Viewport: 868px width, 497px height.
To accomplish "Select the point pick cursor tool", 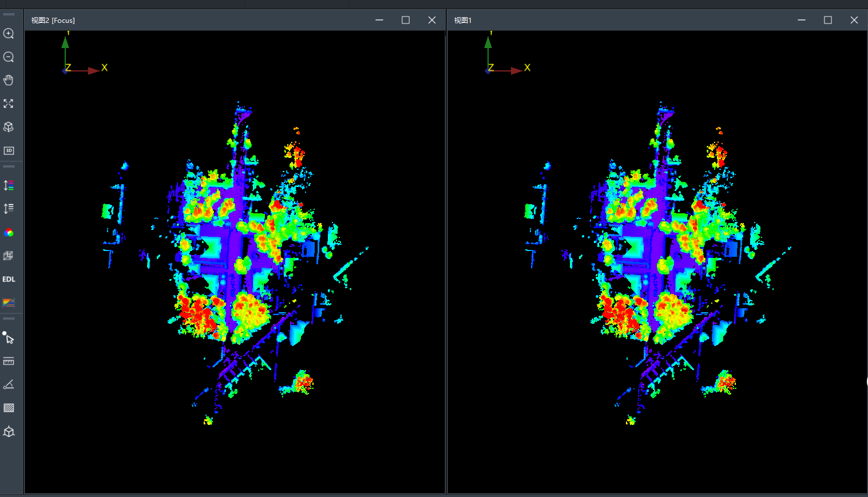I will tap(9, 338).
